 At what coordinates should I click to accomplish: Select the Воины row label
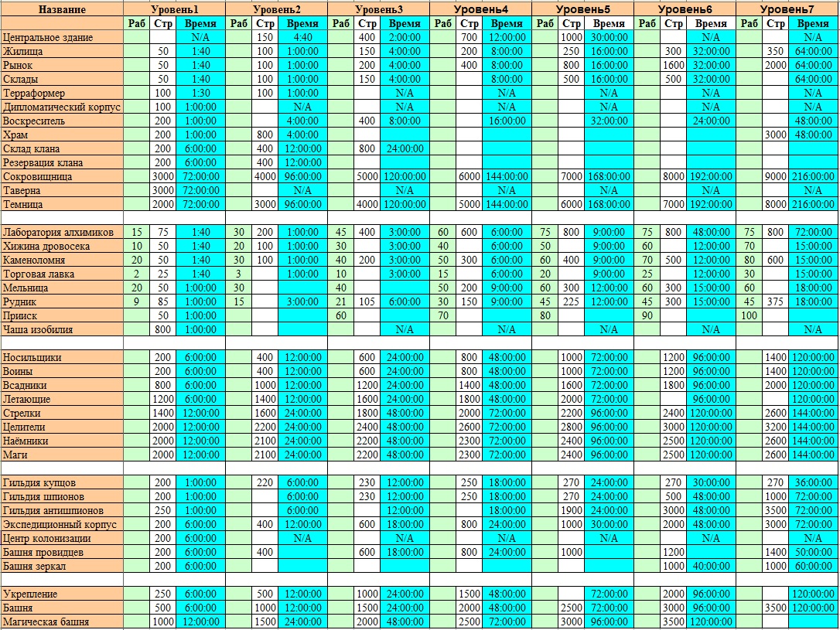tap(62, 372)
